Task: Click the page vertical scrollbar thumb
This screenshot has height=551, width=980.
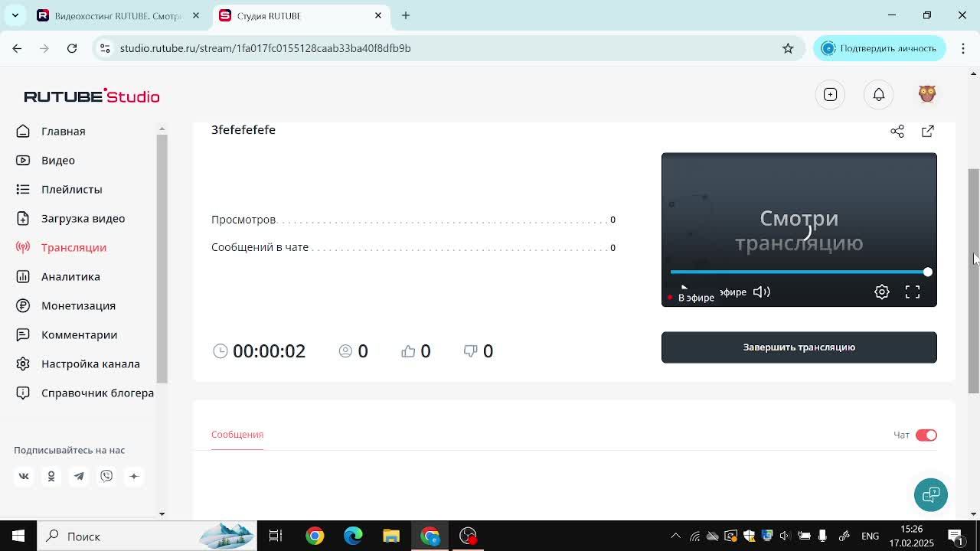Action: coord(974,281)
